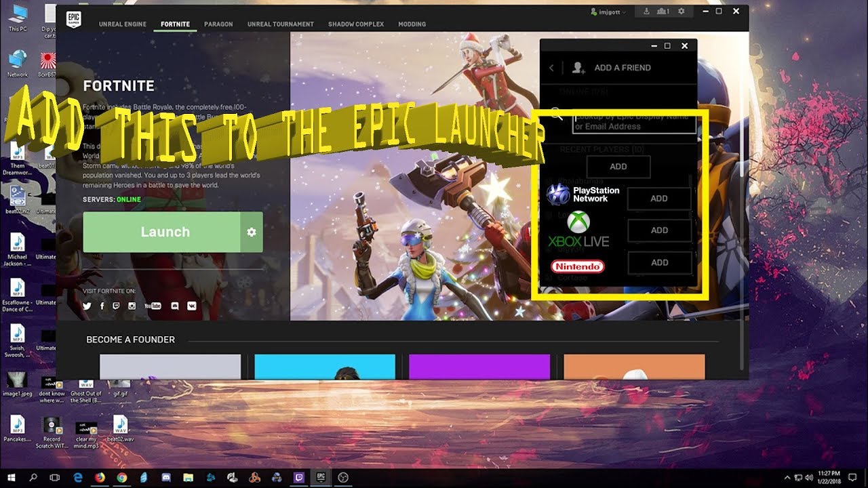Click the Epic Games Launcher taskbar icon
The width and height of the screenshot is (868, 488).
click(x=321, y=478)
